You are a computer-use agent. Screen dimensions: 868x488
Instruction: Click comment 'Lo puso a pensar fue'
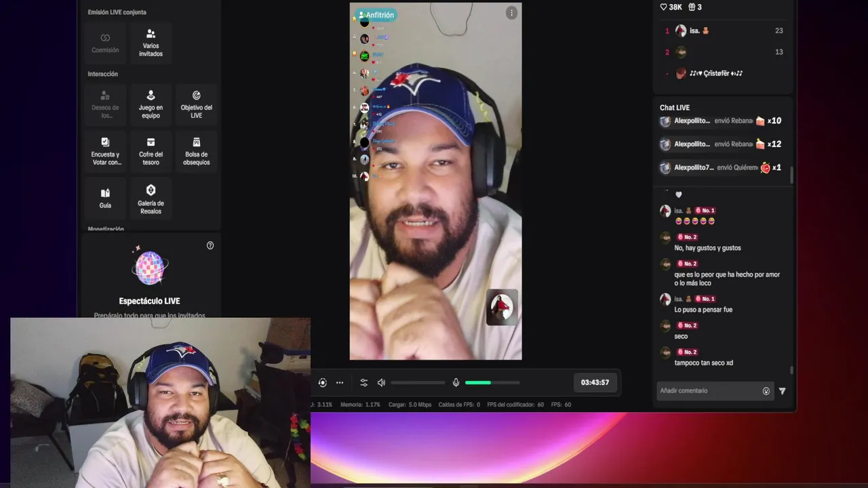click(703, 310)
